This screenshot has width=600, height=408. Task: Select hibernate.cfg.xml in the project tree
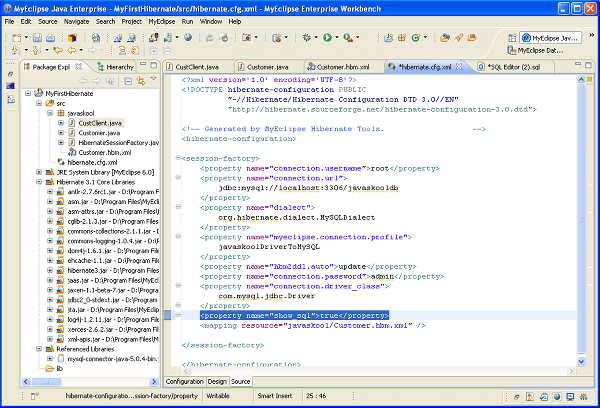92,162
